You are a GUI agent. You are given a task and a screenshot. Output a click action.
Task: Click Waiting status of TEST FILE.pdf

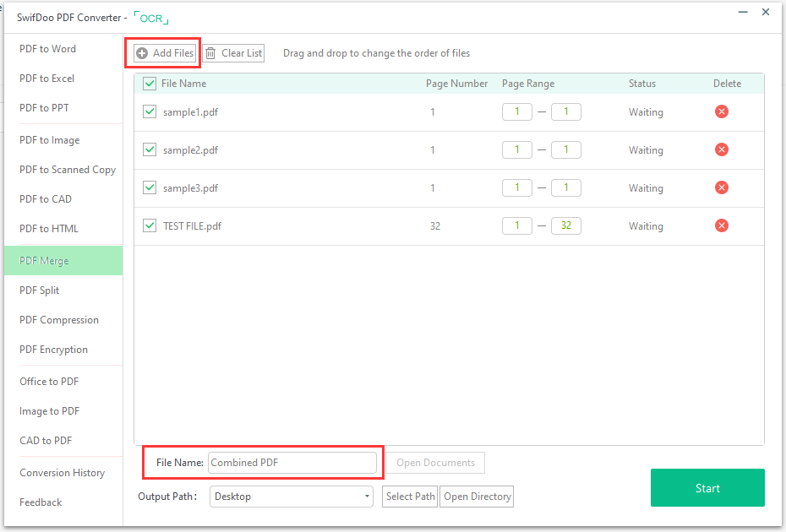(x=646, y=226)
